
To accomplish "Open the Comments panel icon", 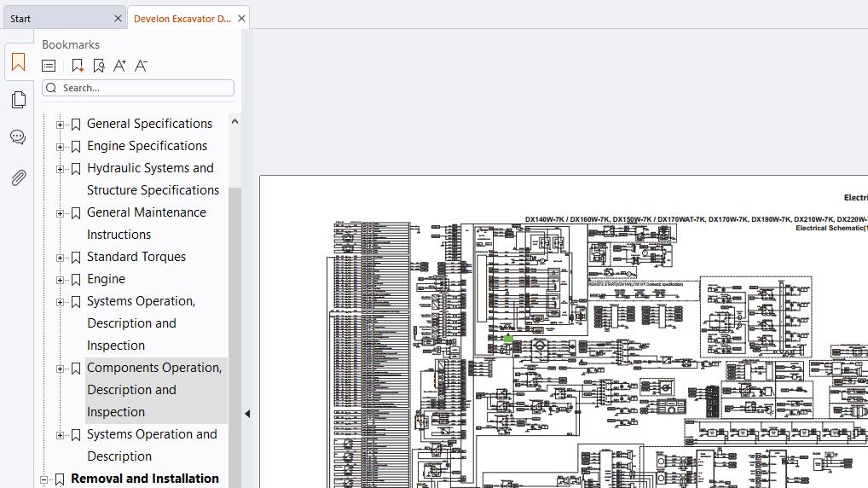I will (x=18, y=137).
